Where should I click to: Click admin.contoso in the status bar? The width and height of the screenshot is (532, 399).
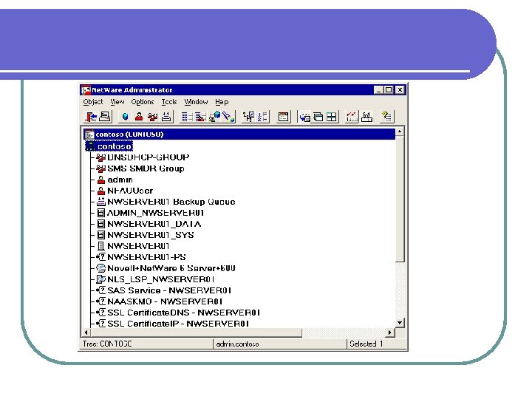[237, 344]
